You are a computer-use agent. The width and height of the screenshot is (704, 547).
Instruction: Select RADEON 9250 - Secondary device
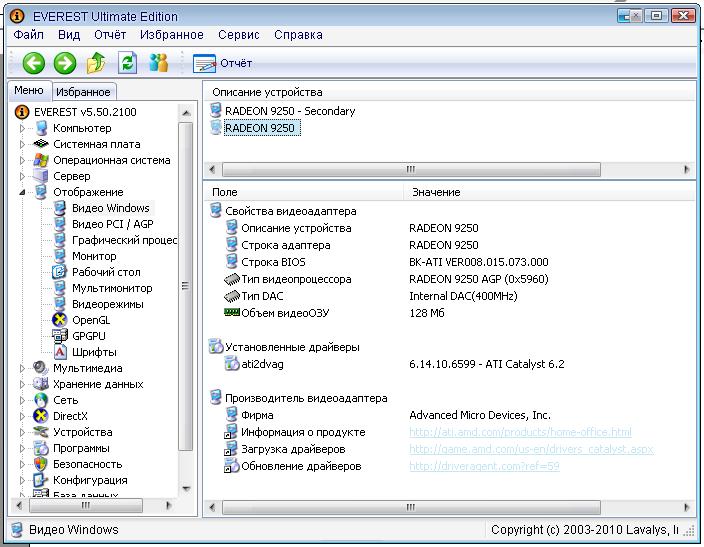click(x=290, y=111)
